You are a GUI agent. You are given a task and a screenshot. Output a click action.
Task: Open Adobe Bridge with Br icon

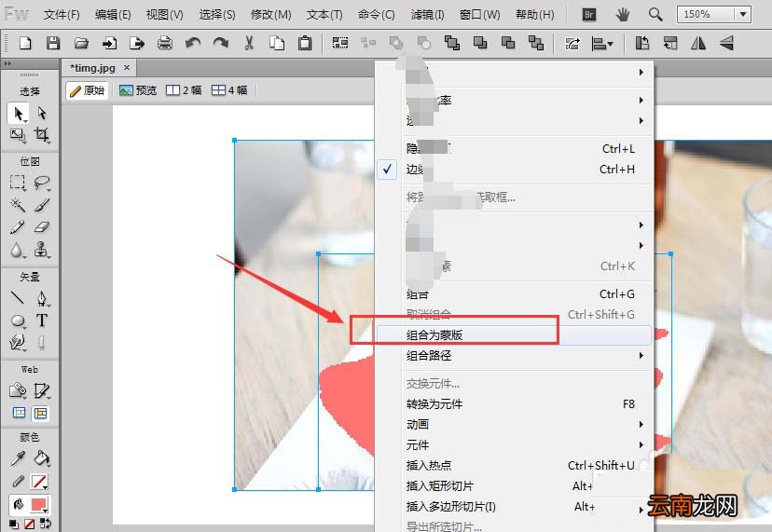pyautogui.click(x=589, y=15)
